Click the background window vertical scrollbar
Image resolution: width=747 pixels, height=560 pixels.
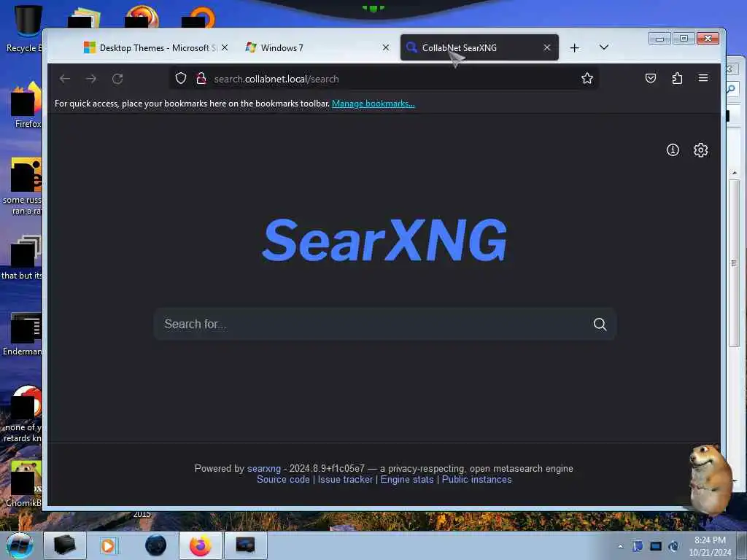click(x=734, y=262)
